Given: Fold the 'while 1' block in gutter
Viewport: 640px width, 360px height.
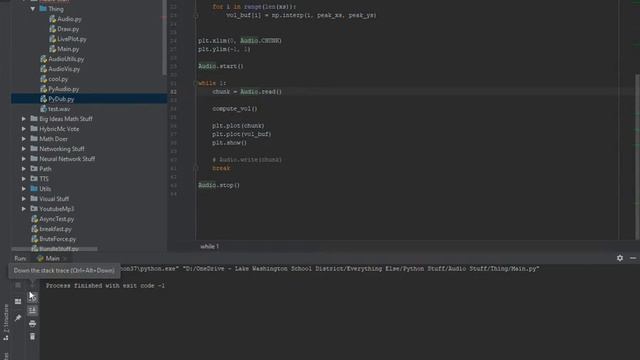Looking at the screenshot, I should (x=196, y=83).
